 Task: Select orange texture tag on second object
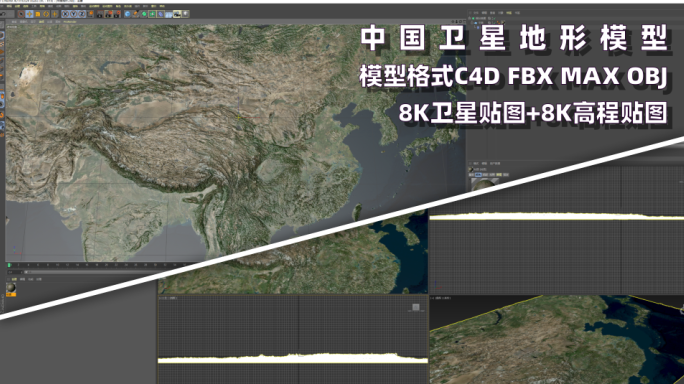[498, 22]
